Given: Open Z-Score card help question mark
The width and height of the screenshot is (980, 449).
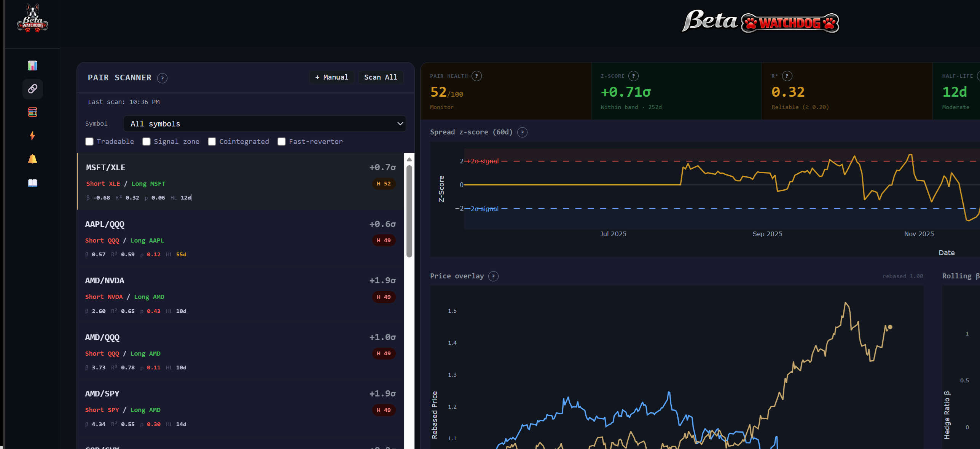Looking at the screenshot, I should coord(633,76).
